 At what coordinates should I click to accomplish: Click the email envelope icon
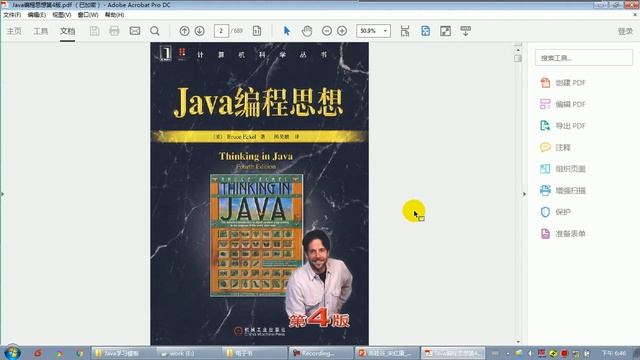coord(135,31)
